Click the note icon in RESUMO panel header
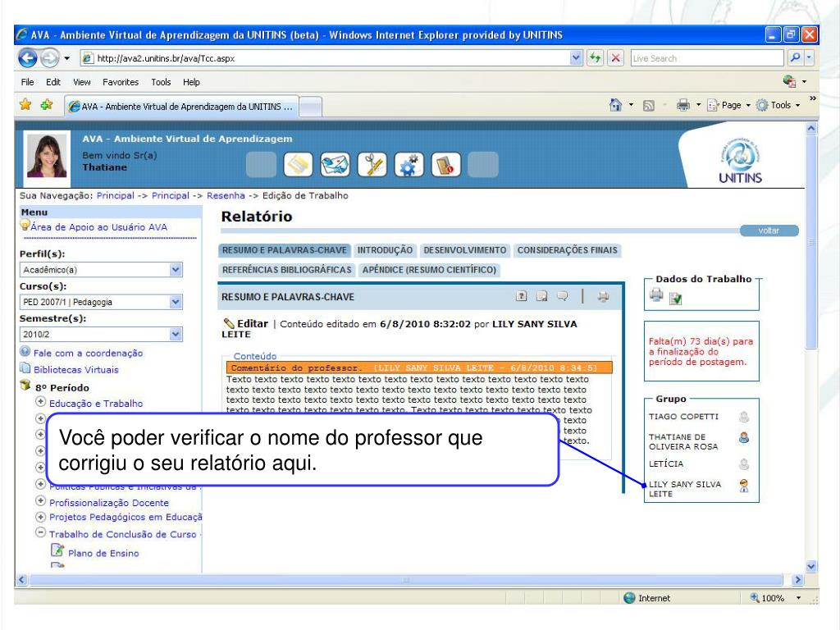The image size is (840, 630). [542, 296]
